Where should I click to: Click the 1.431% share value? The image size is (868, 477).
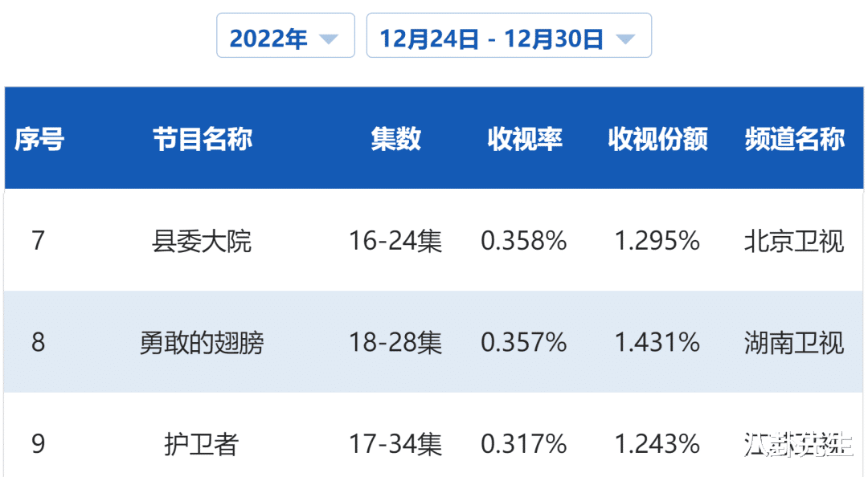[x=657, y=342]
